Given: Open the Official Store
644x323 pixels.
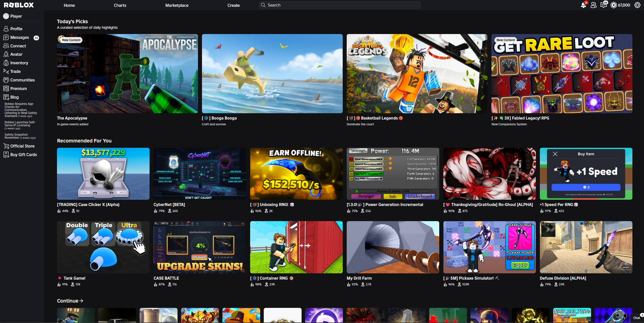Looking at the screenshot, I should click(x=22, y=146).
